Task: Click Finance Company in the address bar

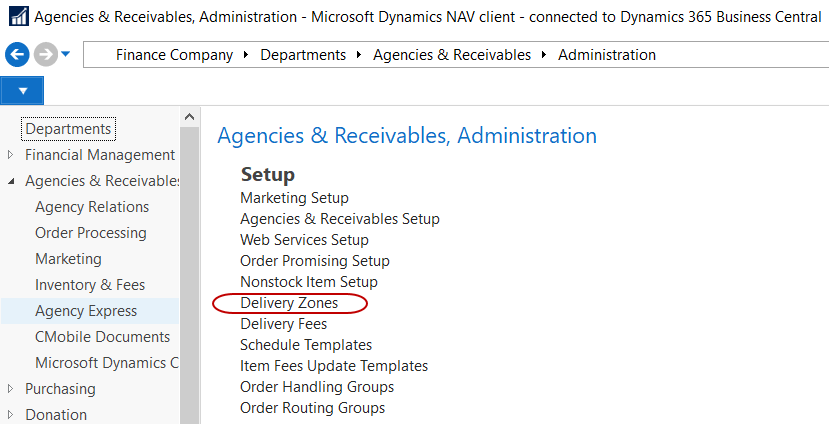Action: pos(174,55)
